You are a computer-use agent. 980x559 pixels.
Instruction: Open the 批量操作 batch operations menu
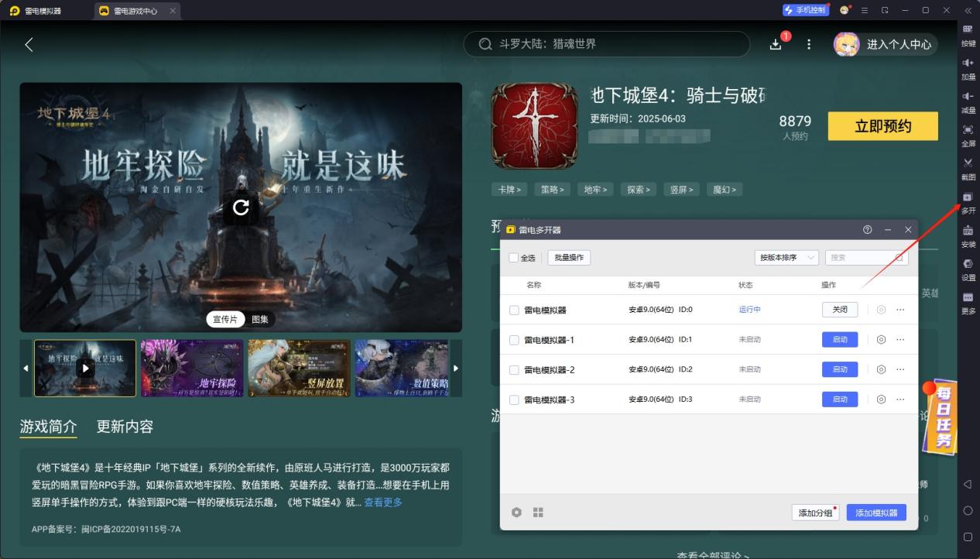(569, 258)
